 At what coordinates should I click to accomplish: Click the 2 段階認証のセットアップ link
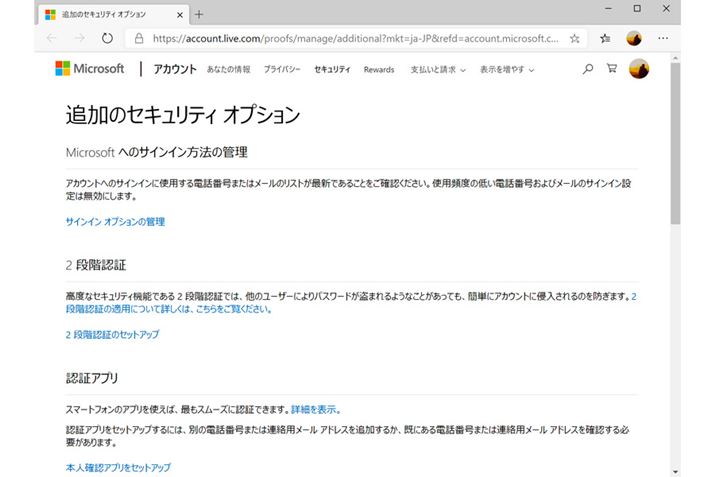(x=112, y=334)
